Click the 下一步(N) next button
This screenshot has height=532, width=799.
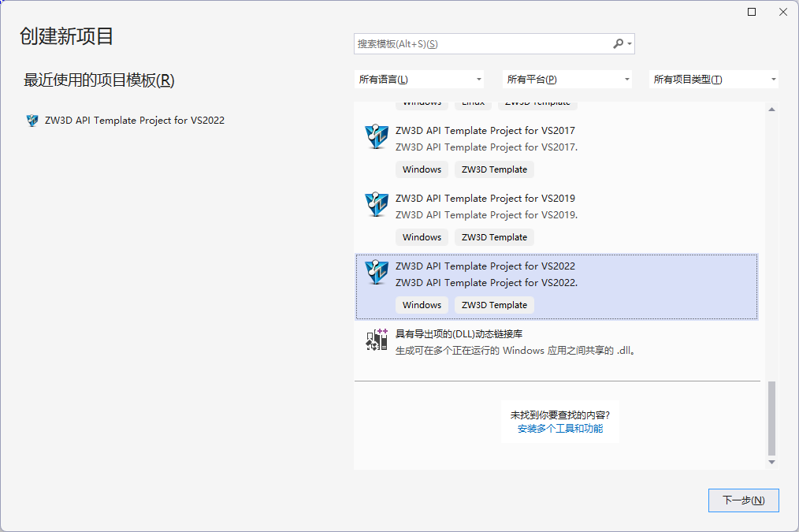tap(744, 500)
